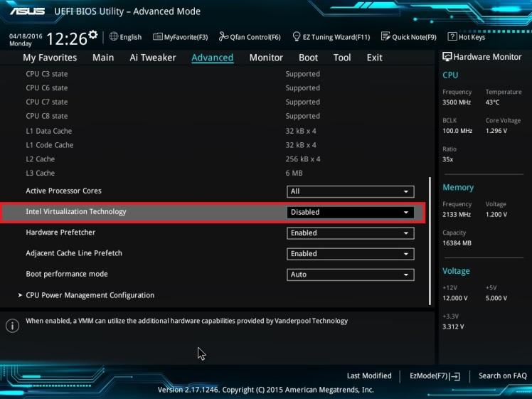Go to the Monitor tab
Image resolution: width=532 pixels, height=399 pixels.
[x=266, y=58]
